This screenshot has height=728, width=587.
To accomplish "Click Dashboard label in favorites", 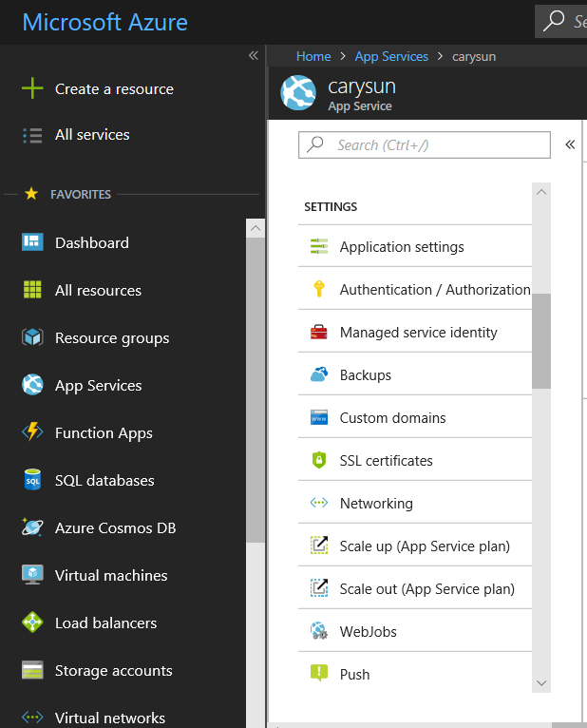I will (92, 242).
